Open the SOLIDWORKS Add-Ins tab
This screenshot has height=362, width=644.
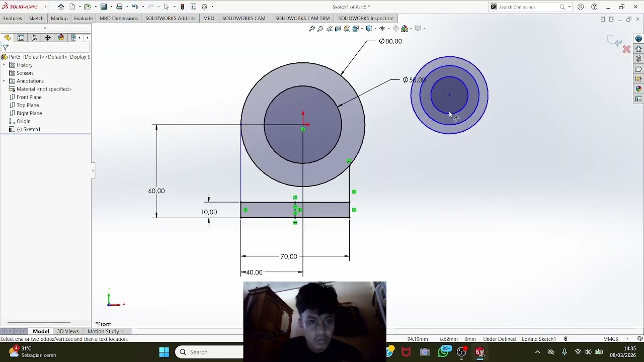point(170,19)
